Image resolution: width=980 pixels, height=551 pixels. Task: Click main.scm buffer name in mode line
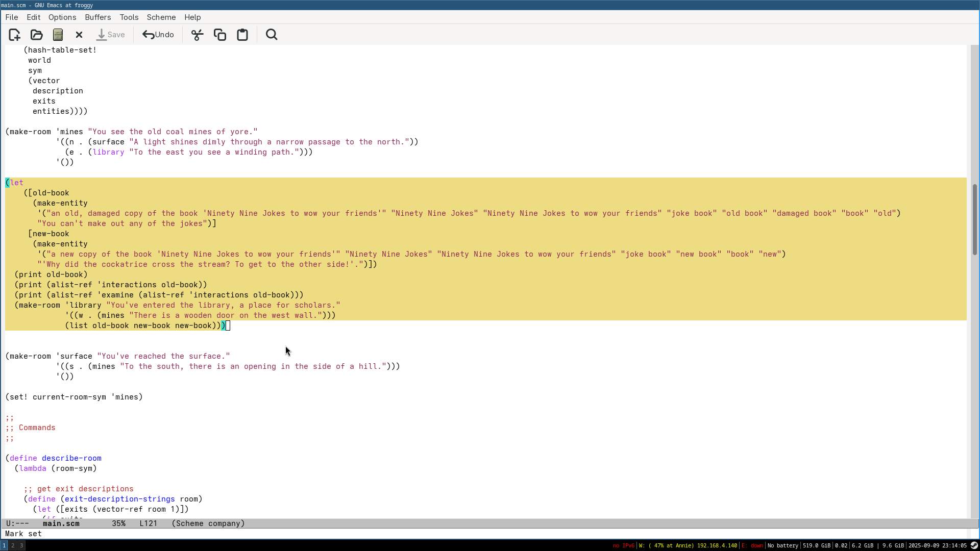click(x=61, y=523)
